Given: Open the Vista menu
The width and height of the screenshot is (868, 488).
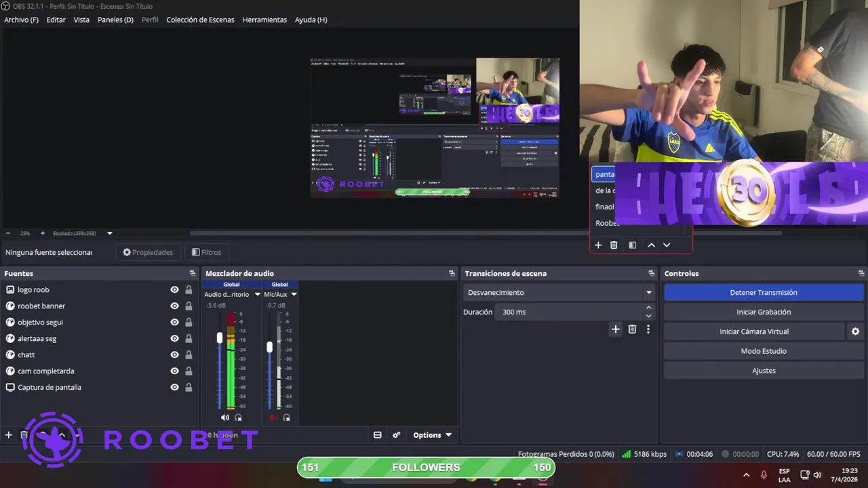Looking at the screenshot, I should tap(81, 20).
